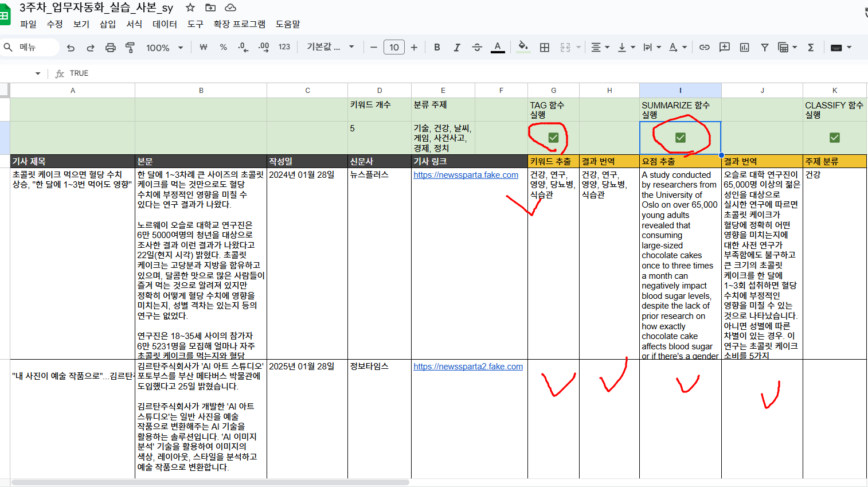Click the magnifier icon in the 메뉴 search box
868x487 pixels.
coord(8,47)
